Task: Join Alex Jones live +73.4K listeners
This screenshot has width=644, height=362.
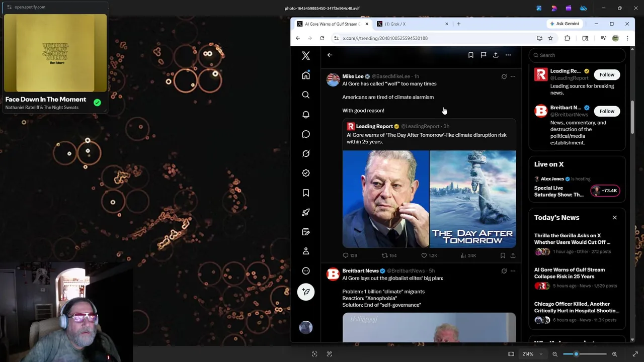Action: click(x=605, y=191)
